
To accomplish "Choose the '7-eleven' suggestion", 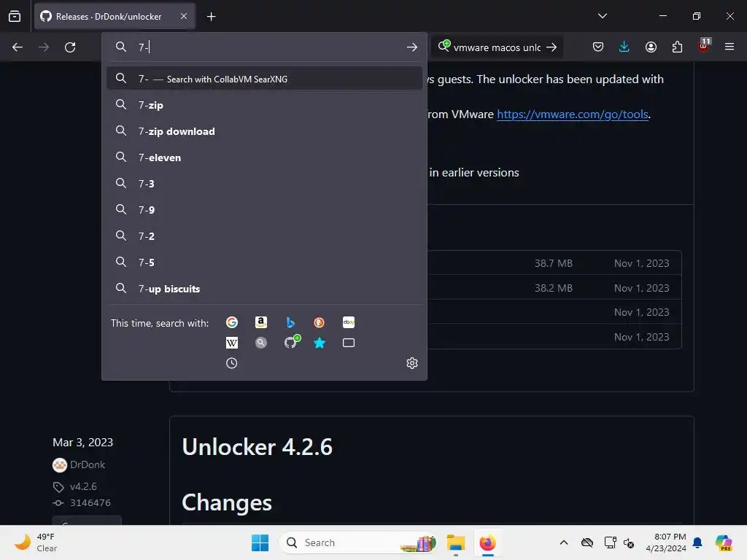I will click(264, 157).
